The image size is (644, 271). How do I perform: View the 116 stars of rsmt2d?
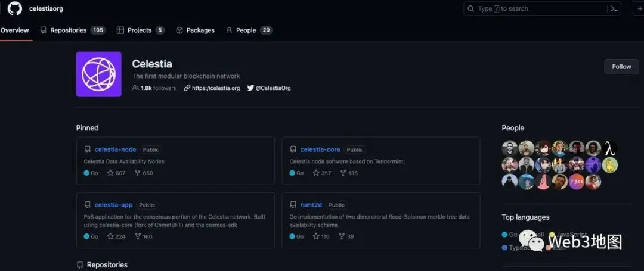(321, 236)
